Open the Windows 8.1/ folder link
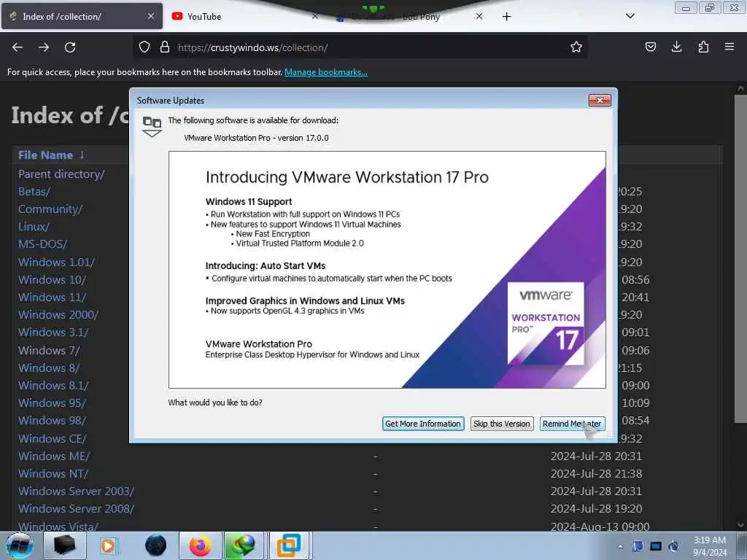The image size is (747, 560). point(53,385)
